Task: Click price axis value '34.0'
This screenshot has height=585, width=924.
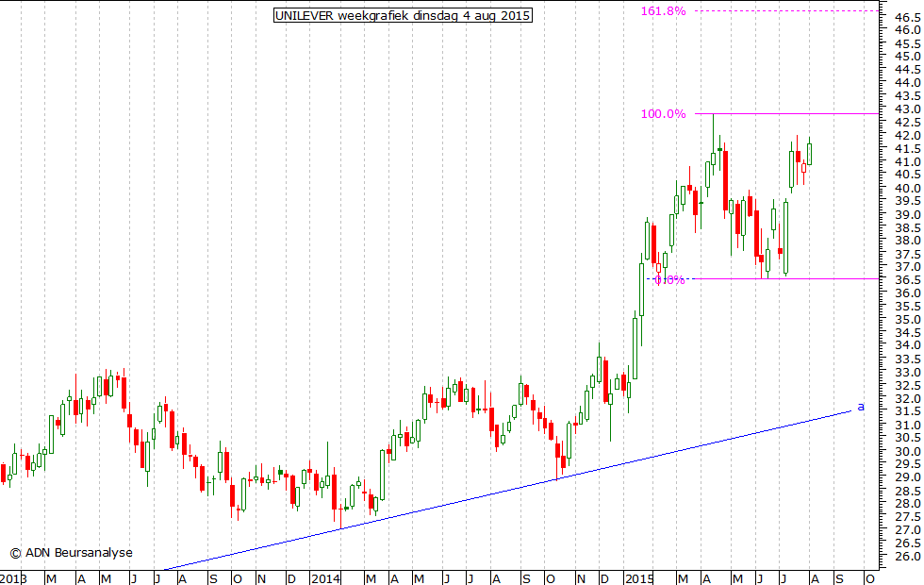Action: [907, 345]
